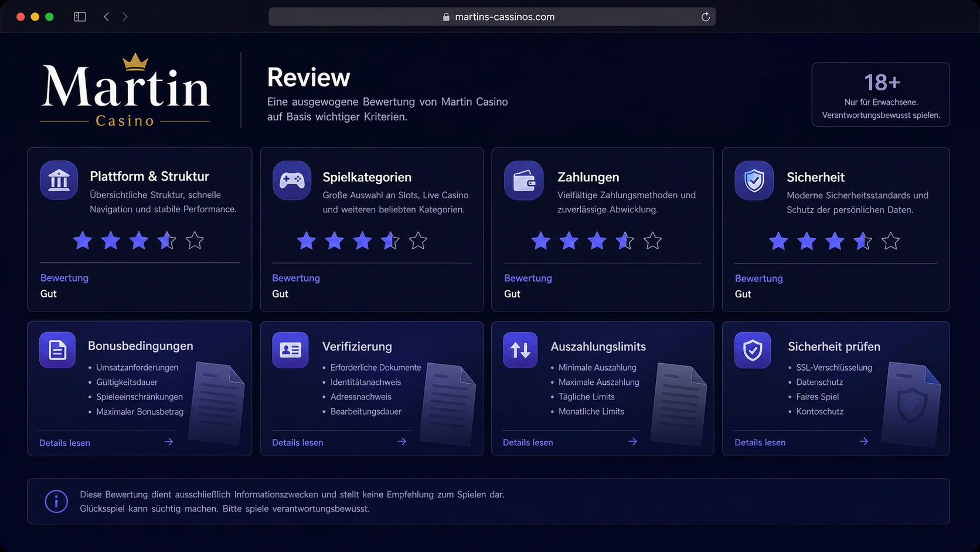Click the Tägliche Limits list item

pos(586,397)
